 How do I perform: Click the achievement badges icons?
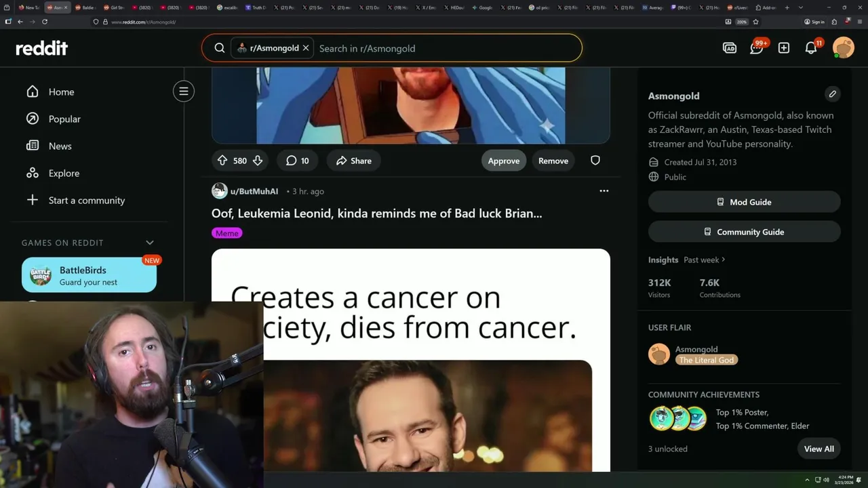click(x=678, y=419)
